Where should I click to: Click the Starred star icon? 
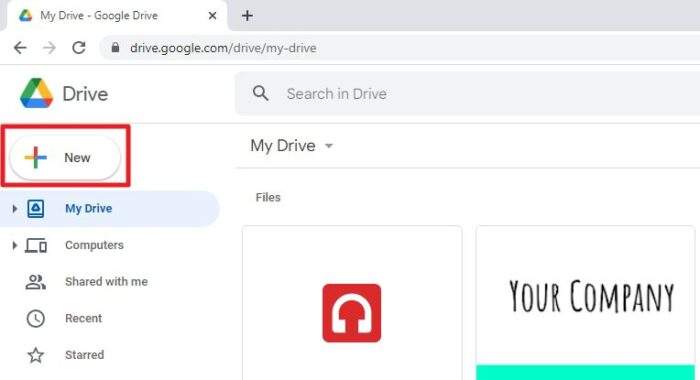(36, 355)
